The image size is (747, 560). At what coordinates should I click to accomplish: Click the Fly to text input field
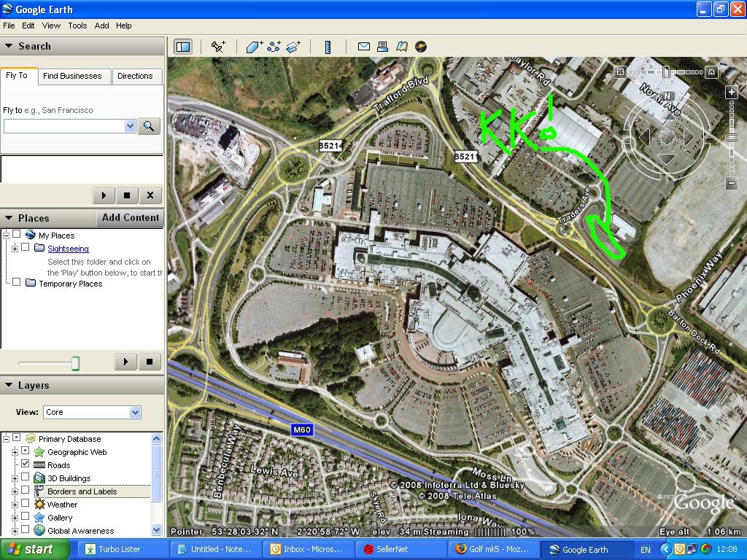(64, 126)
